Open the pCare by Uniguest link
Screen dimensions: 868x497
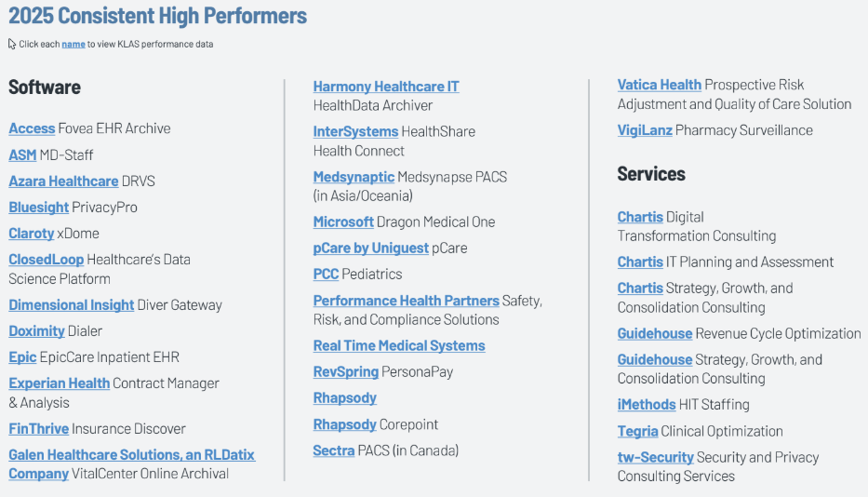[370, 248]
